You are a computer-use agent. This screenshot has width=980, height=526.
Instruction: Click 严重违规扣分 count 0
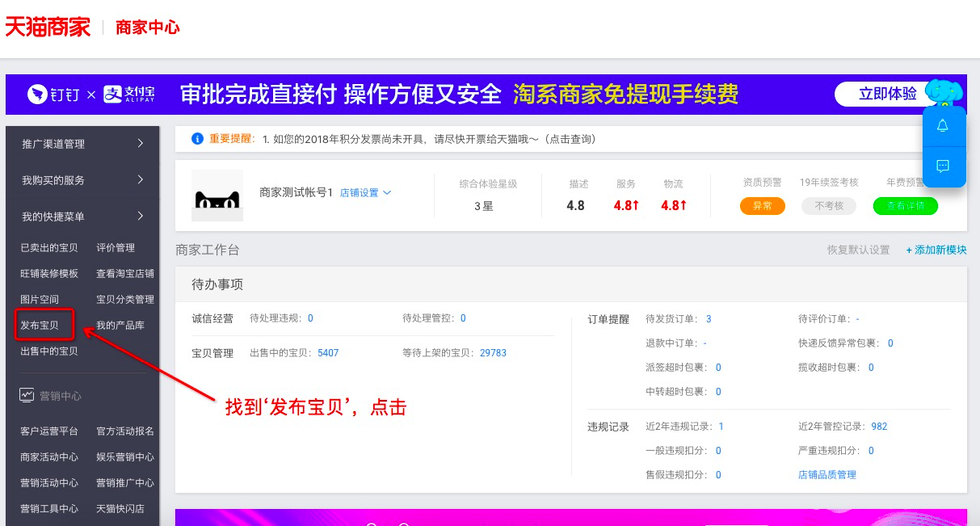click(871, 451)
